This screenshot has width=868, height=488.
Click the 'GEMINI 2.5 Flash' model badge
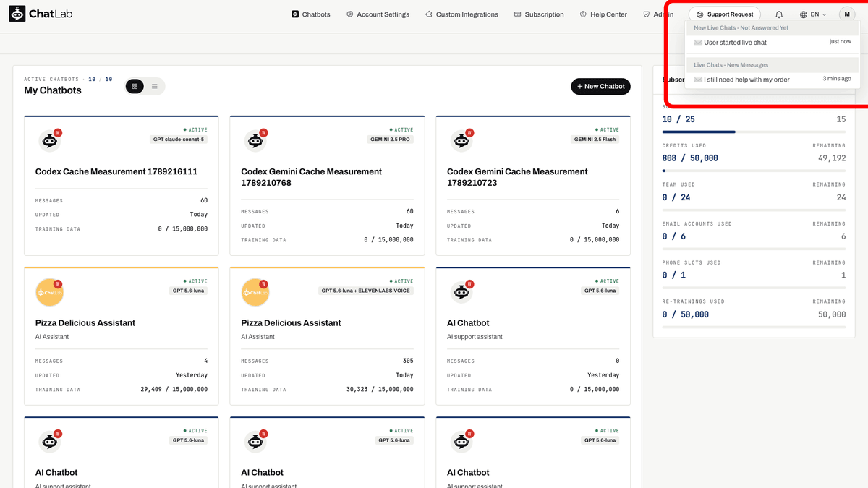tap(595, 140)
